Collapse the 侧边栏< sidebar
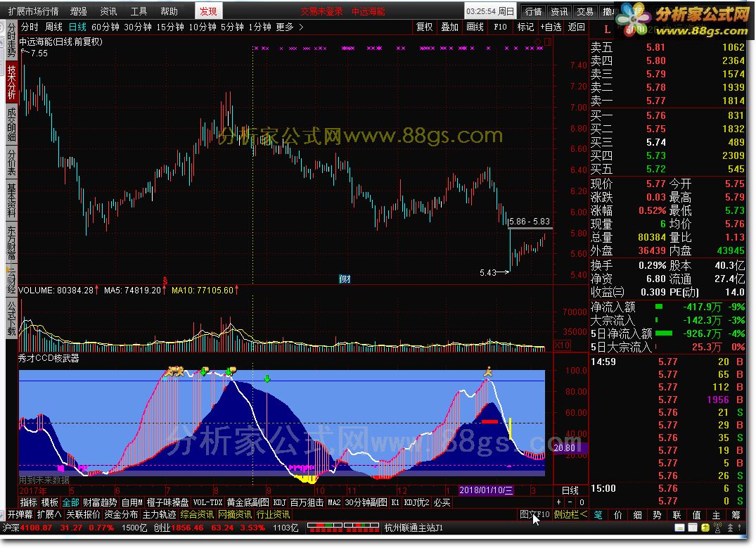 571,515
